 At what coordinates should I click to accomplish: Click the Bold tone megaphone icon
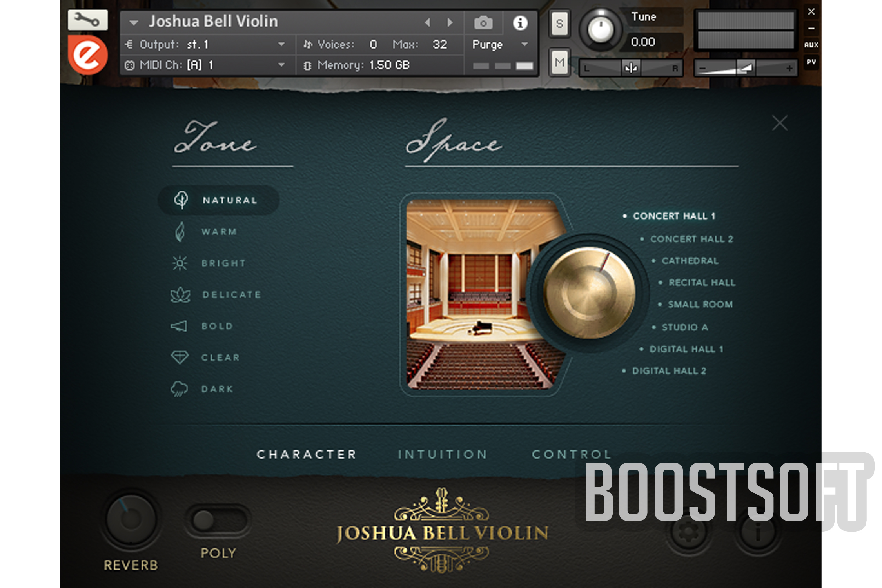coord(179,326)
